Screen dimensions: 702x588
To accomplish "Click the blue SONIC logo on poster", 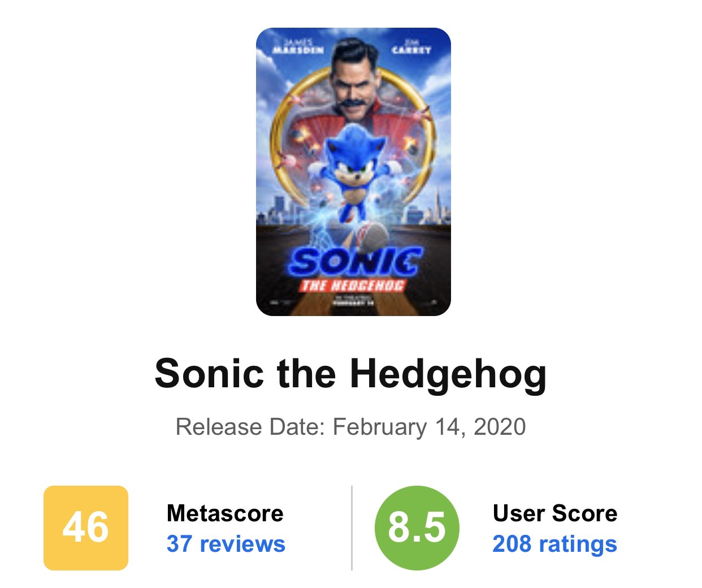I will point(354,262).
